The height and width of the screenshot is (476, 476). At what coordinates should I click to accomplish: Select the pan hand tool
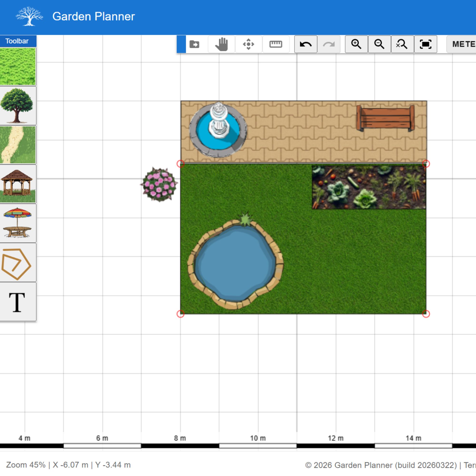221,44
